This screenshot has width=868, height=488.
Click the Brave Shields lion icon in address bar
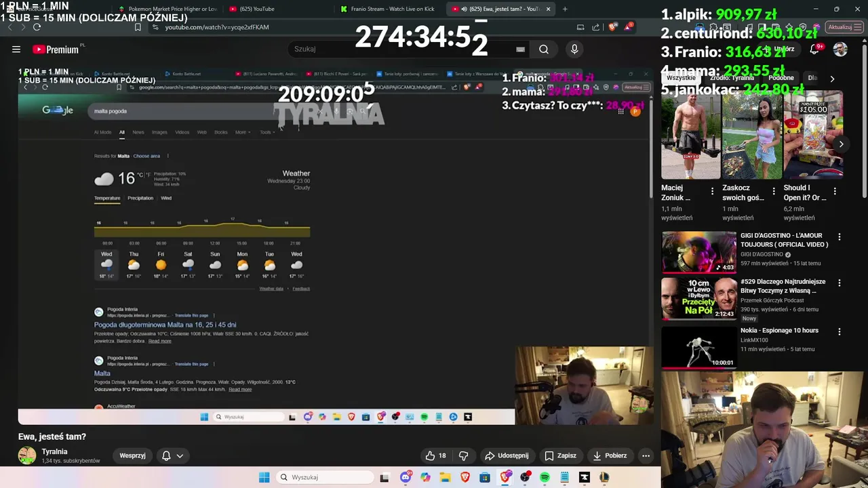612,27
